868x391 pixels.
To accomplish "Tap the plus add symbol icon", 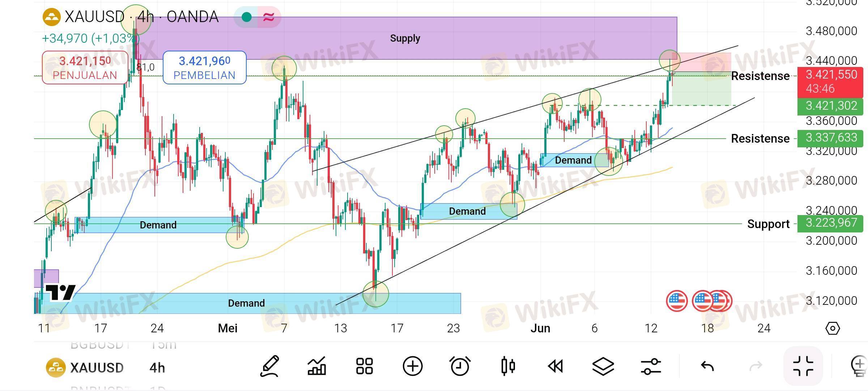I will [413, 366].
